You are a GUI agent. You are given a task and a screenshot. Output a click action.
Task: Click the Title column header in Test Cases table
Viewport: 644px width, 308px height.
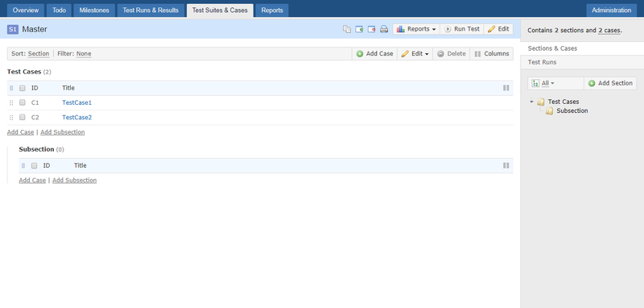point(68,88)
